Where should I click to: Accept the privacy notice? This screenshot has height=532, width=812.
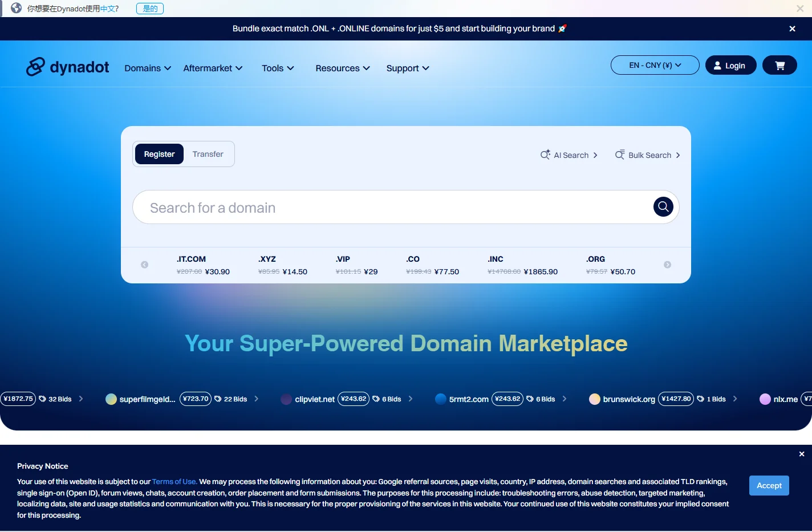(769, 485)
